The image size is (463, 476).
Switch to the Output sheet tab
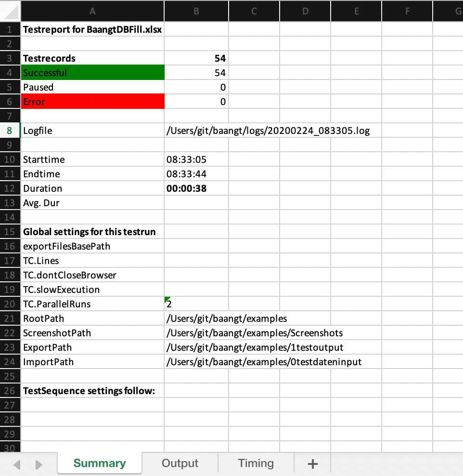point(180,463)
